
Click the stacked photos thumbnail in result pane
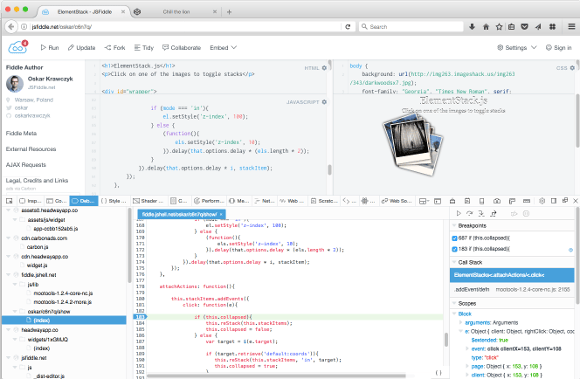point(413,144)
